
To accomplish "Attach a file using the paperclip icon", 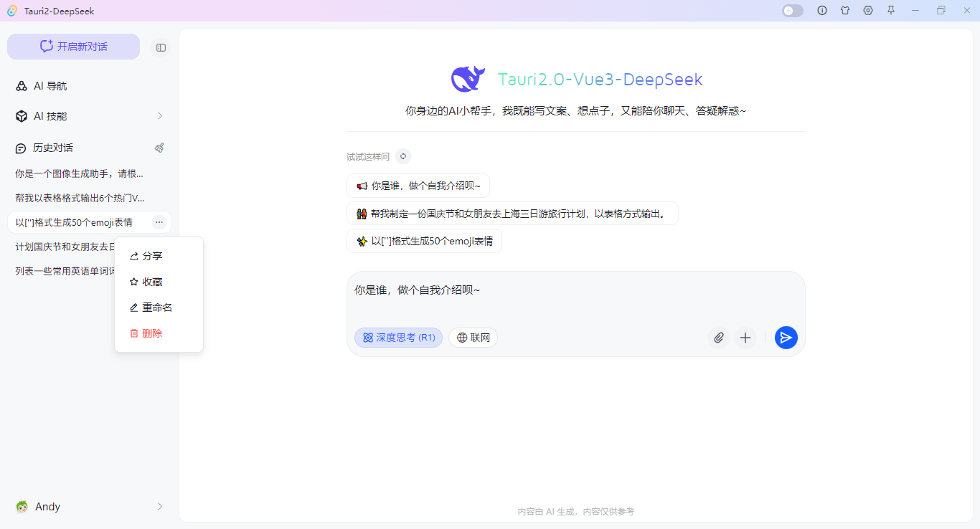I will [719, 337].
